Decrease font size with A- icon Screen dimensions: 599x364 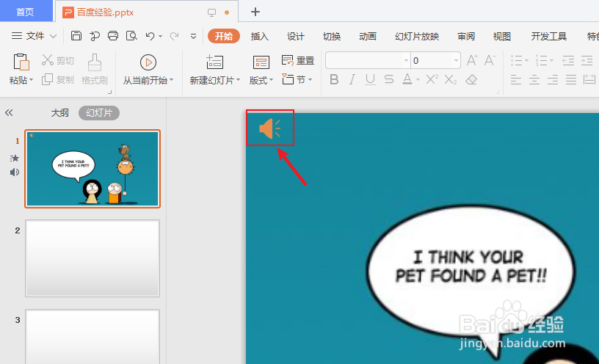(x=490, y=60)
